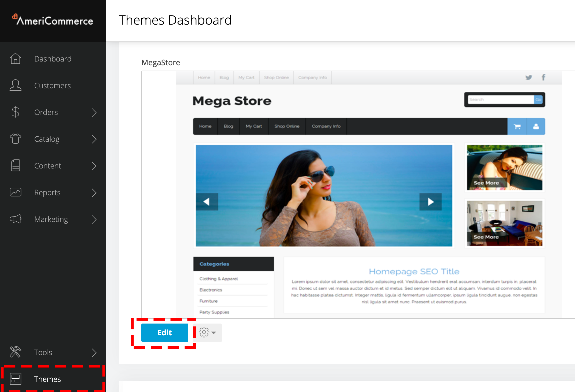
Task: Click the car photo See More thumbnail
Action: 505,167
